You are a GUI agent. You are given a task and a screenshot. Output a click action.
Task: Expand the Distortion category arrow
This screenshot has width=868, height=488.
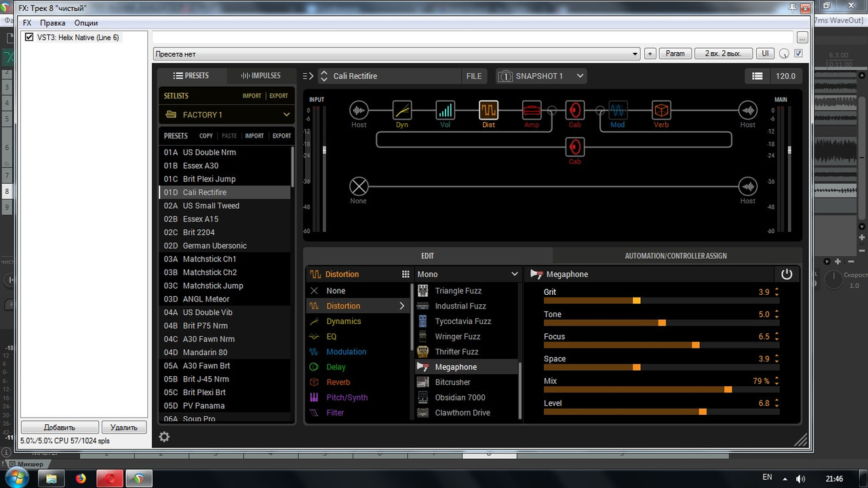402,306
